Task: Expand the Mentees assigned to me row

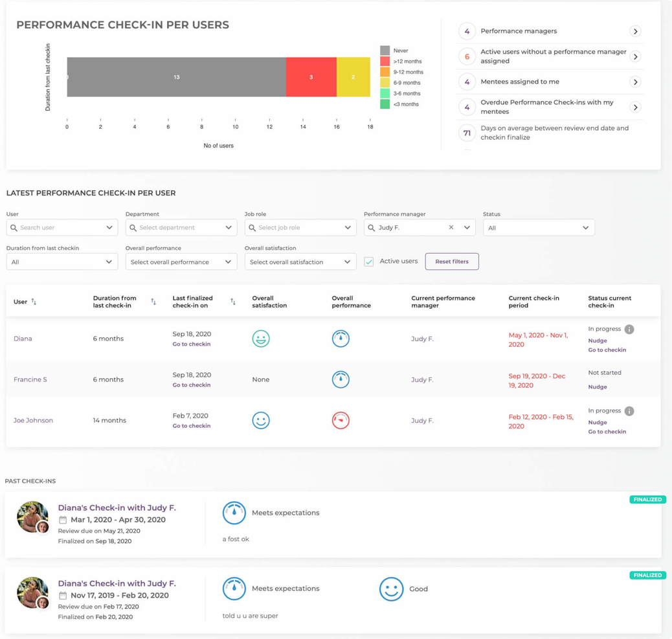Action: (x=635, y=82)
